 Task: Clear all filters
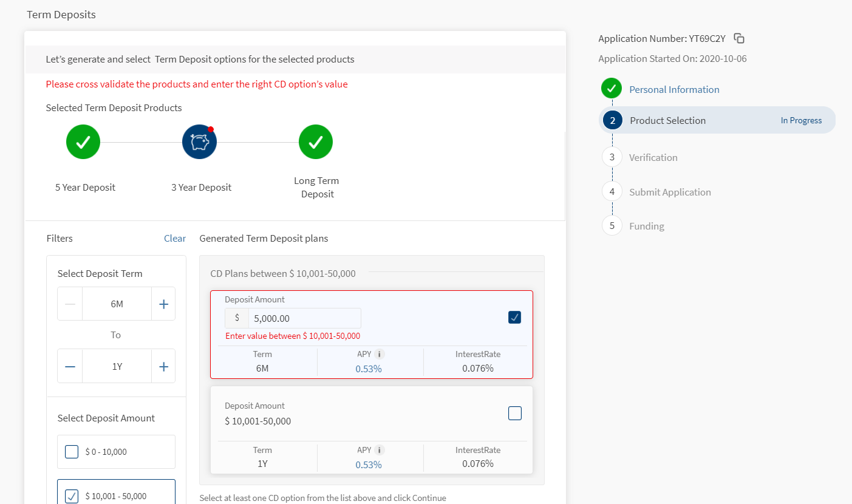pos(175,239)
